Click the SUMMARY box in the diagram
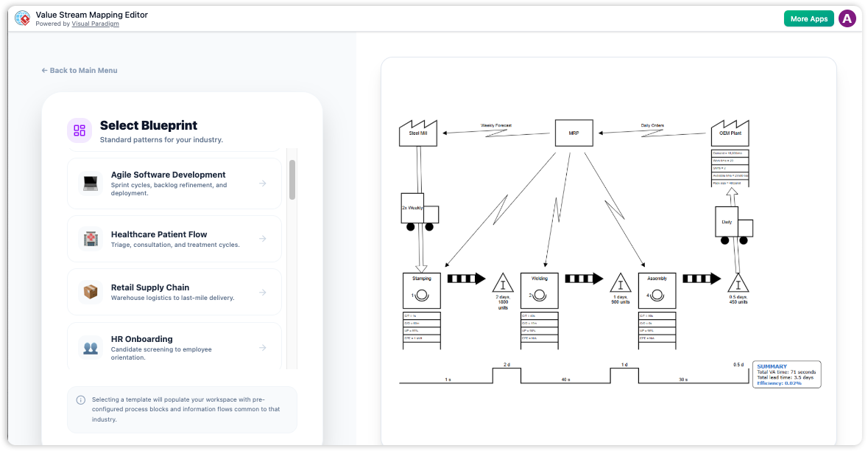 (786, 374)
